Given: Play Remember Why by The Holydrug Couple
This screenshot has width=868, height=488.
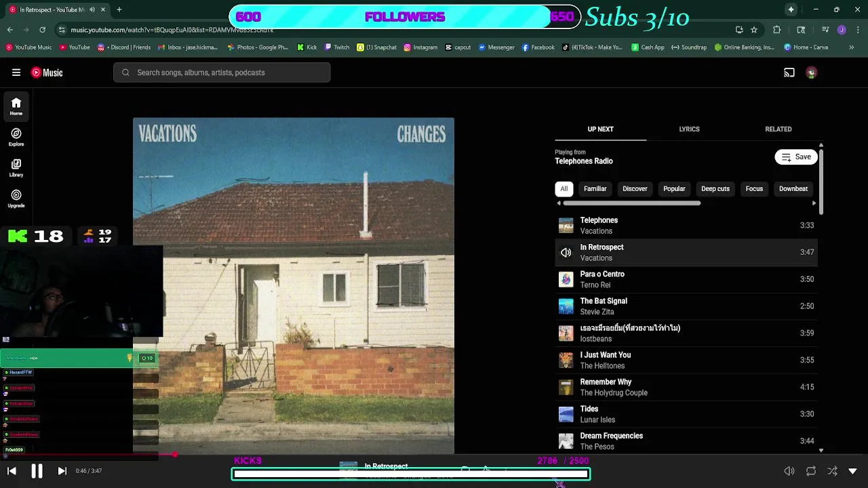Looking at the screenshot, I should tap(686, 387).
